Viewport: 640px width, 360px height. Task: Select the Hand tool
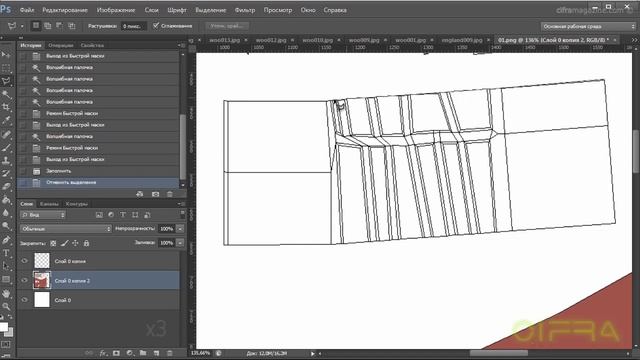pyautogui.click(x=6, y=293)
